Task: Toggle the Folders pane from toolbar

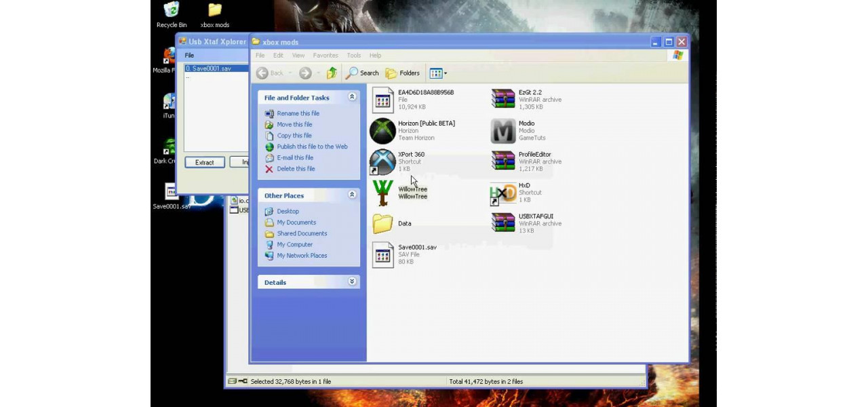Action: 403,73
